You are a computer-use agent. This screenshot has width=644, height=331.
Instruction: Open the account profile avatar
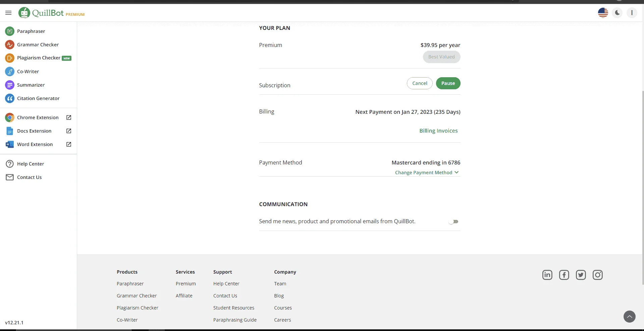(632, 13)
